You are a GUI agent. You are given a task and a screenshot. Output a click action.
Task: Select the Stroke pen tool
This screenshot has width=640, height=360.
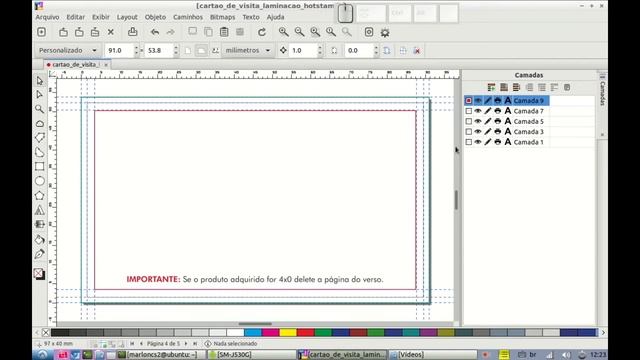[x=40, y=254]
